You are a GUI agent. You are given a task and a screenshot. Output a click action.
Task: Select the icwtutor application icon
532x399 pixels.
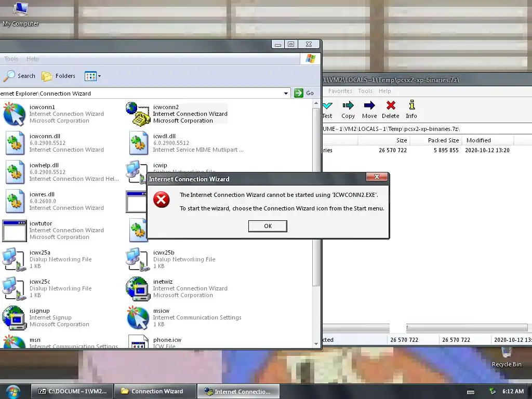point(14,231)
